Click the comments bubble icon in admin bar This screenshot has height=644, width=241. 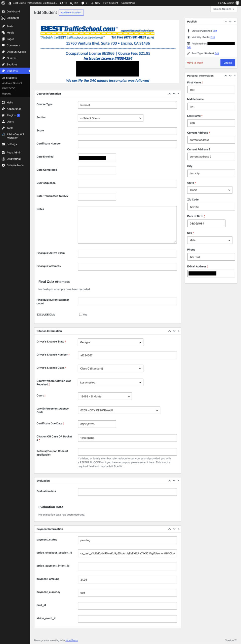[x=83, y=3]
